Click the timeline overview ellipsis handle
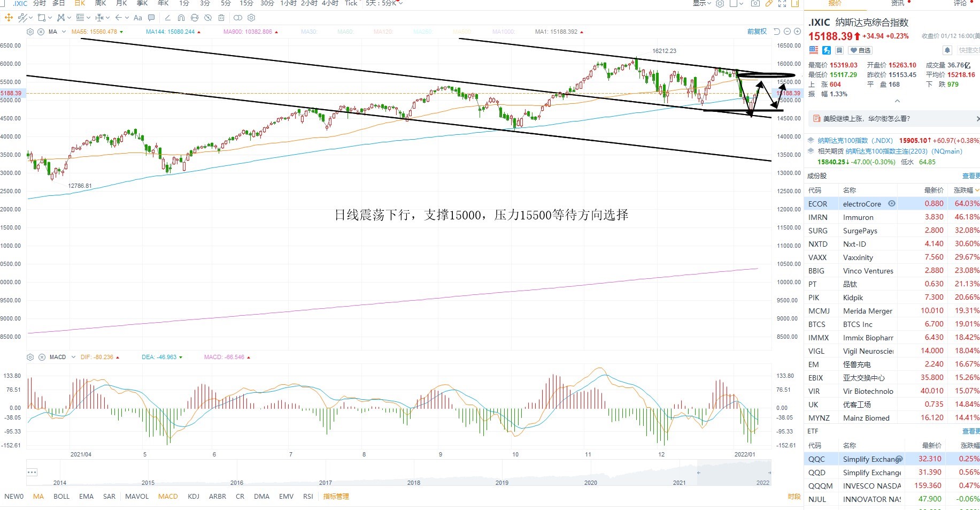 [32, 472]
